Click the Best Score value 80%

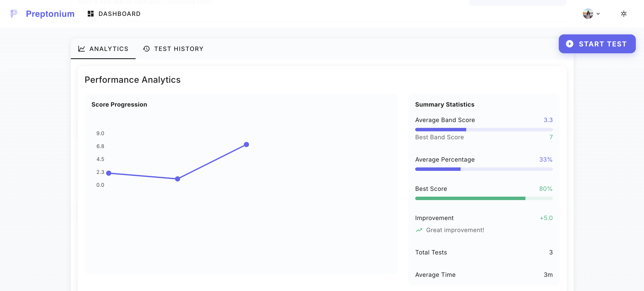546,189
